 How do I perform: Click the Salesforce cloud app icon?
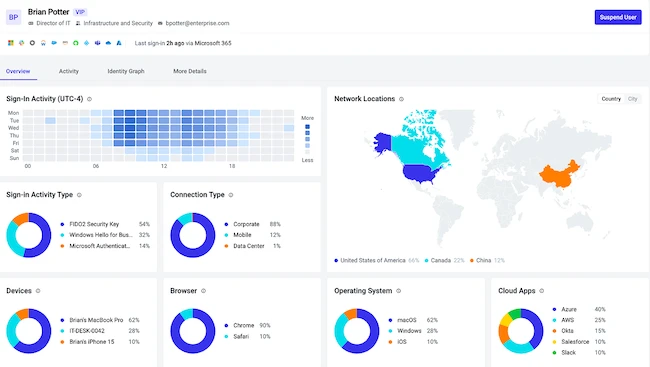point(54,43)
